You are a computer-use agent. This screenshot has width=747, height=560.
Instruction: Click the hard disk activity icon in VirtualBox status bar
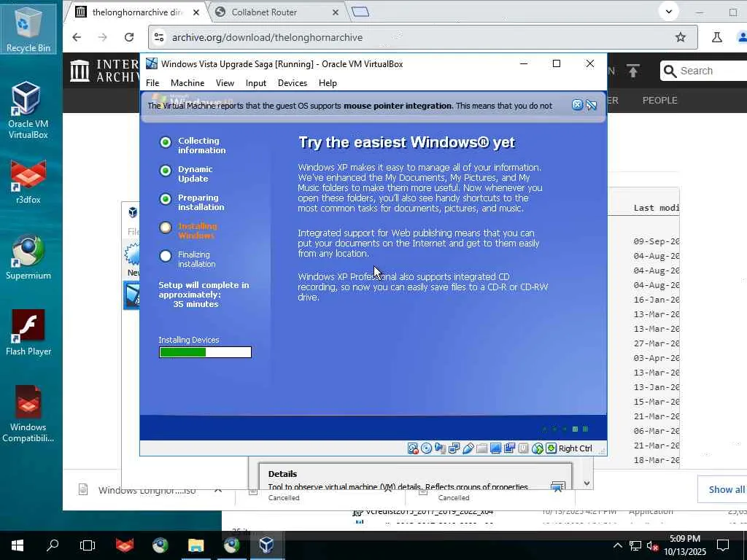[x=413, y=448]
